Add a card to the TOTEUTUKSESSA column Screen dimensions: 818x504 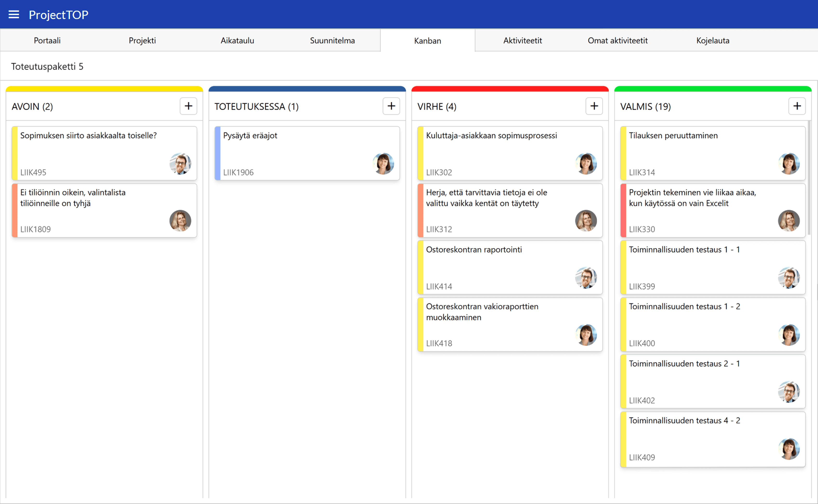pyautogui.click(x=391, y=106)
